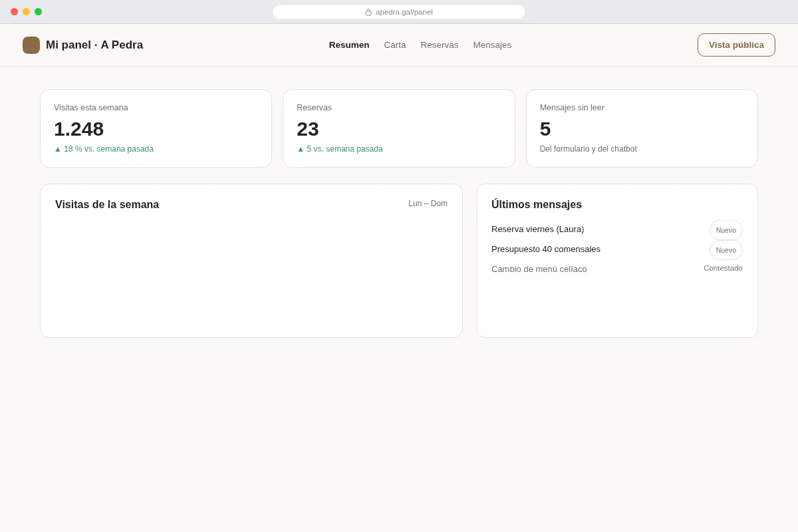Close the browser window with the red button
Image resolution: width=798 pixels, height=532 pixels.
click(x=14, y=12)
